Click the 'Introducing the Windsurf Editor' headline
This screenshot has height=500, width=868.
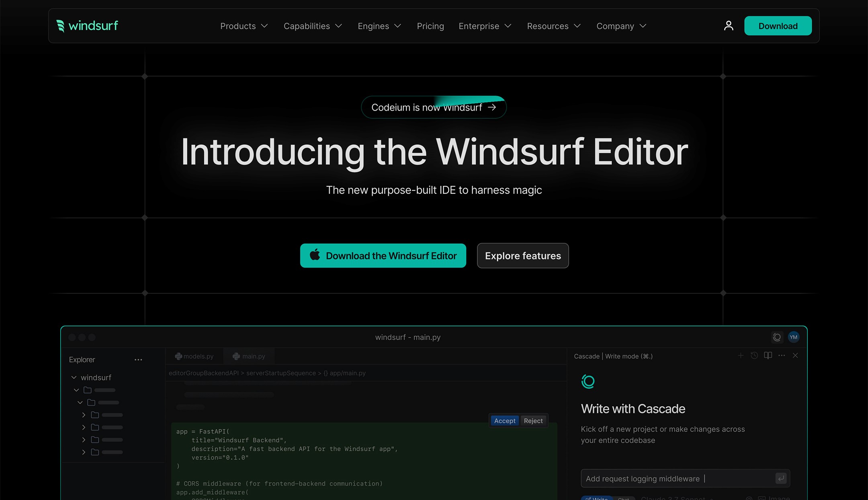click(x=434, y=152)
